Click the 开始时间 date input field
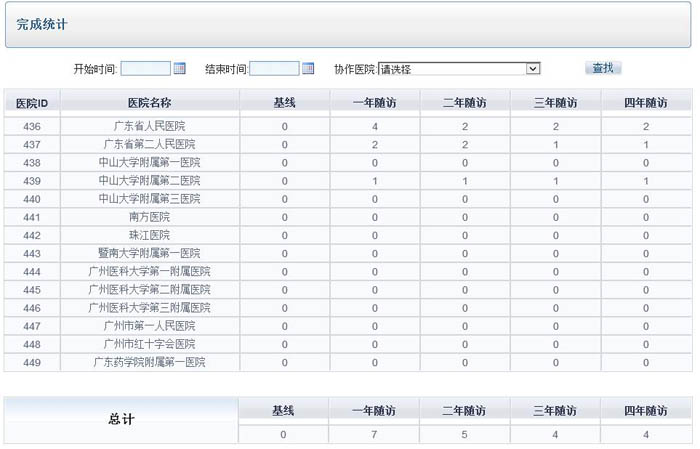The width and height of the screenshot is (700, 449). [146, 69]
